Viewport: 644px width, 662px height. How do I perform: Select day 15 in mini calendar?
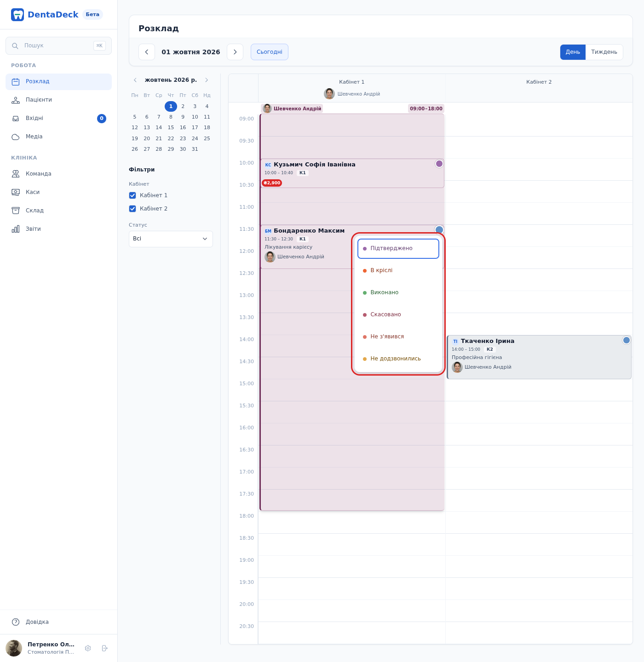coord(171,128)
